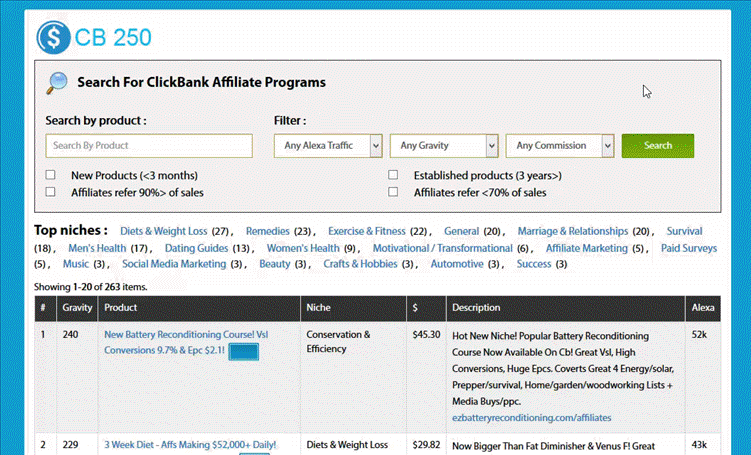Click the Alexa column header

(703, 308)
